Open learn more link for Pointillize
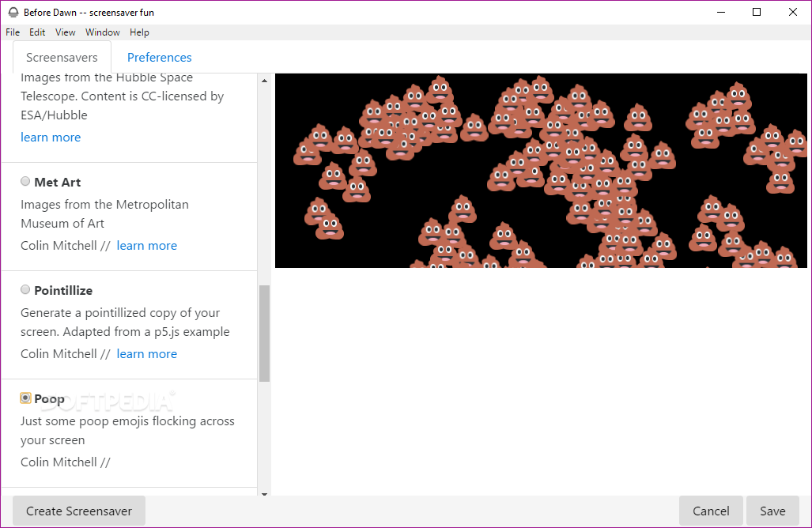Viewport: 812px width, 528px height. (146, 353)
